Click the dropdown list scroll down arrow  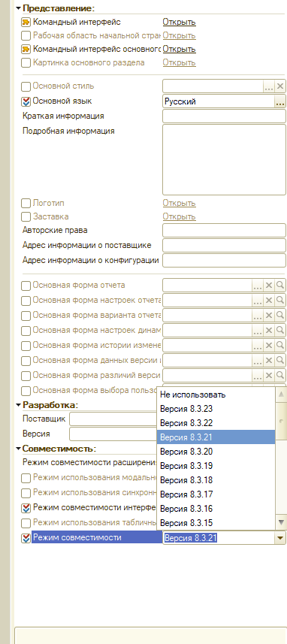pos(281,522)
